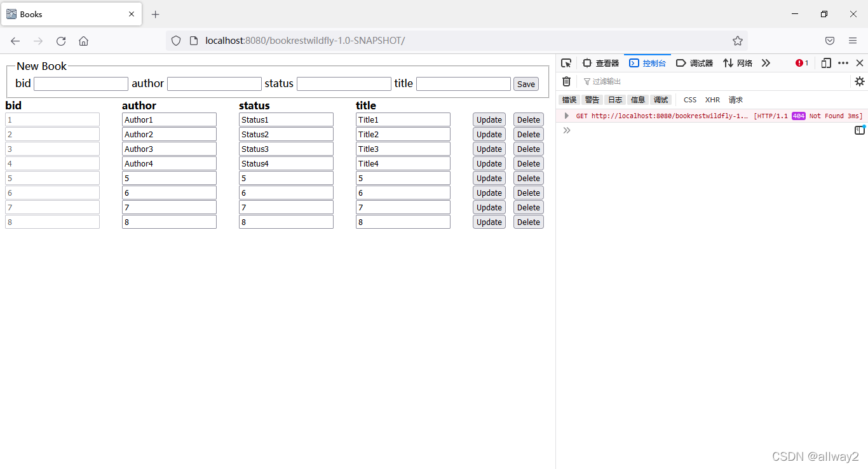Screen dimensions: 868x469
Task: Click the 'status' column header text
Action: click(x=254, y=105)
